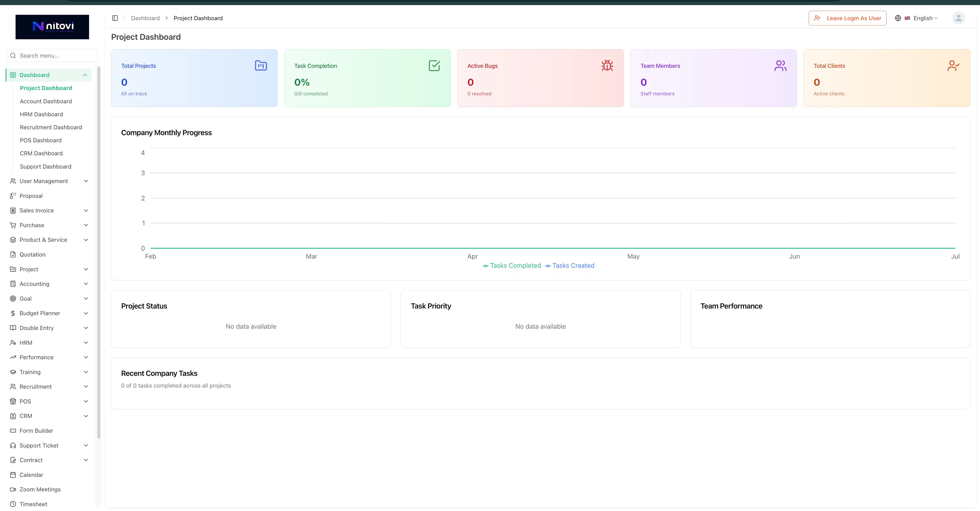This screenshot has width=980, height=511.
Task: Click the Form Builder icon
Action: (13, 431)
